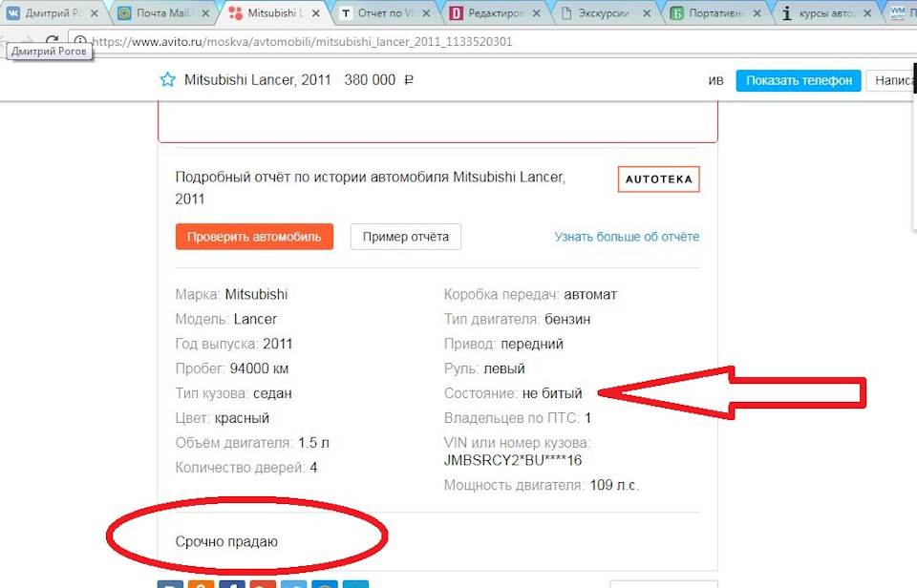Click the Год выпуска: 2011 value

click(278, 344)
